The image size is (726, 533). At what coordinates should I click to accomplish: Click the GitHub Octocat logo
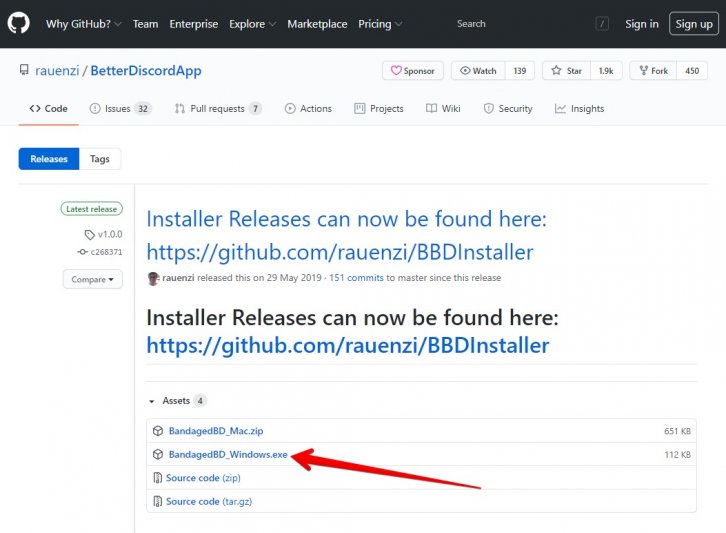pos(19,23)
